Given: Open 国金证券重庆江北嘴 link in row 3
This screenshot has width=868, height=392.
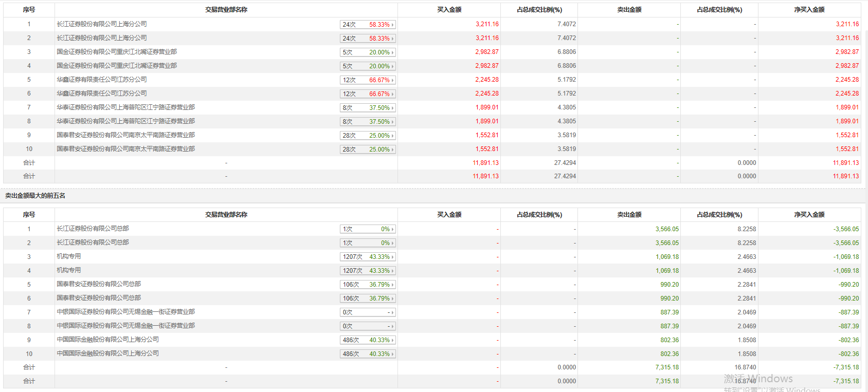Looking at the screenshot, I should 117,52.
